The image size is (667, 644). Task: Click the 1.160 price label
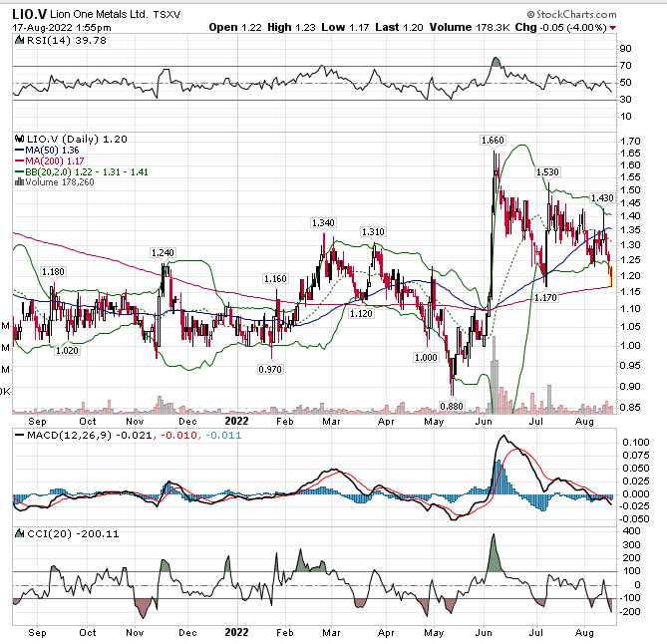pos(275,279)
